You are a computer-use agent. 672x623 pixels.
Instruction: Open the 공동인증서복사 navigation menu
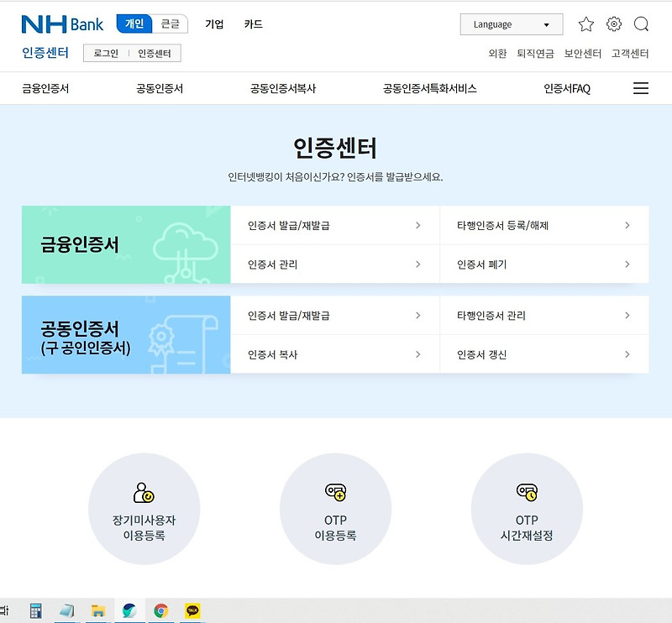(283, 89)
